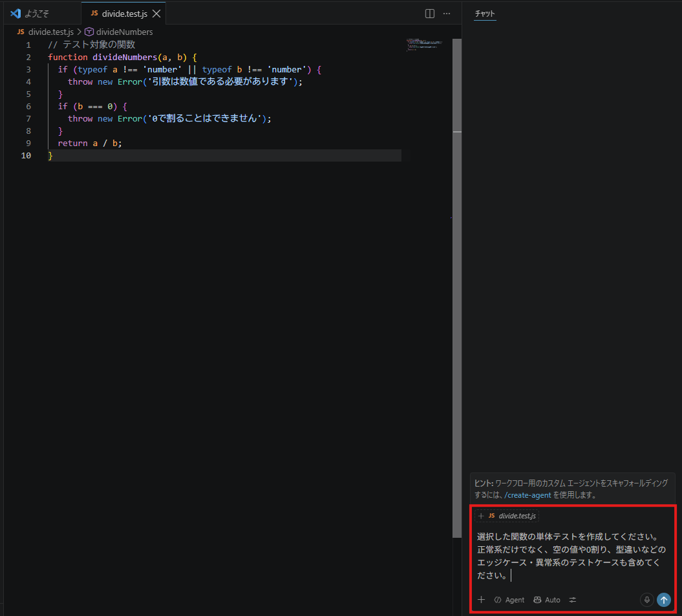Click line number 2 in gutter

coord(28,57)
